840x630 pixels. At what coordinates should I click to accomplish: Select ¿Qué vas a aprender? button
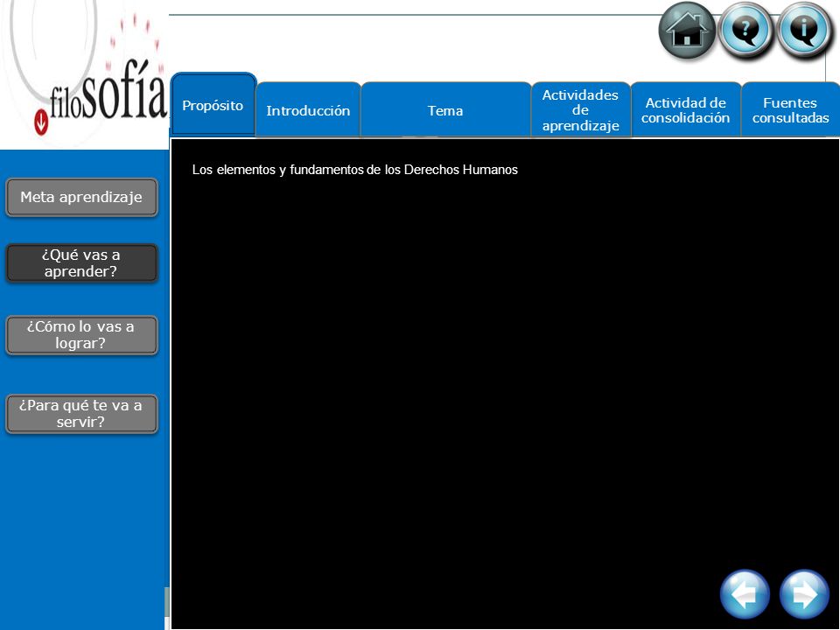tap(81, 263)
